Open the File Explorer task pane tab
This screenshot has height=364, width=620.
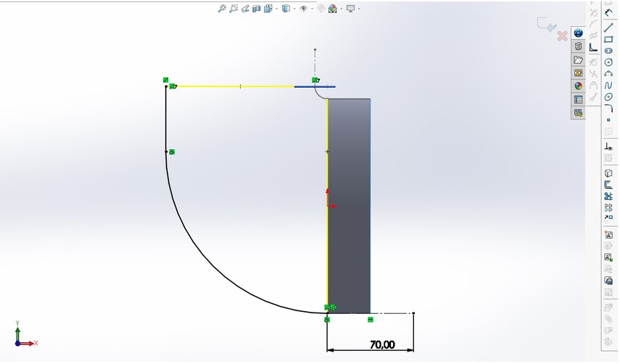tap(578, 59)
